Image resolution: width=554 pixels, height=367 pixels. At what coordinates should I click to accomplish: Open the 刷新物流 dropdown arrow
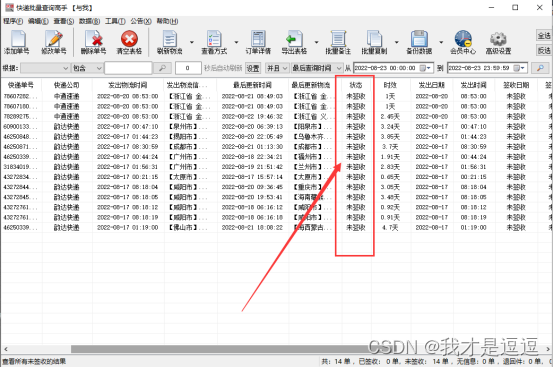click(x=192, y=42)
